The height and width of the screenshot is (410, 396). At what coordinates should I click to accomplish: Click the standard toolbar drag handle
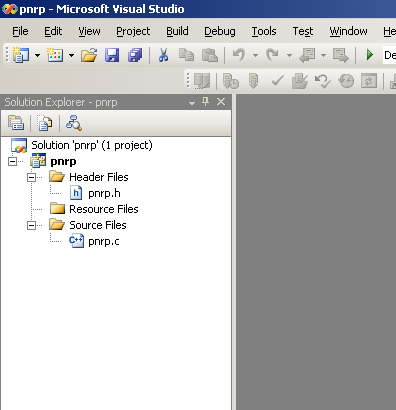[x=7, y=55]
